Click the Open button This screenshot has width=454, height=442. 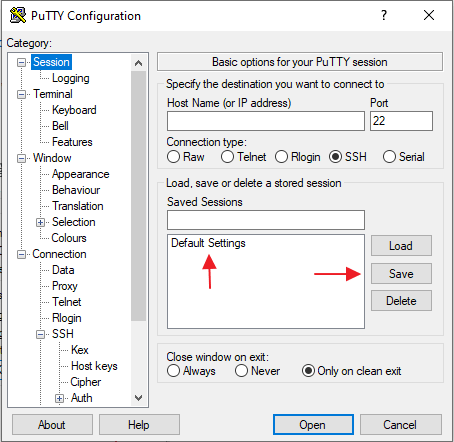point(313,425)
